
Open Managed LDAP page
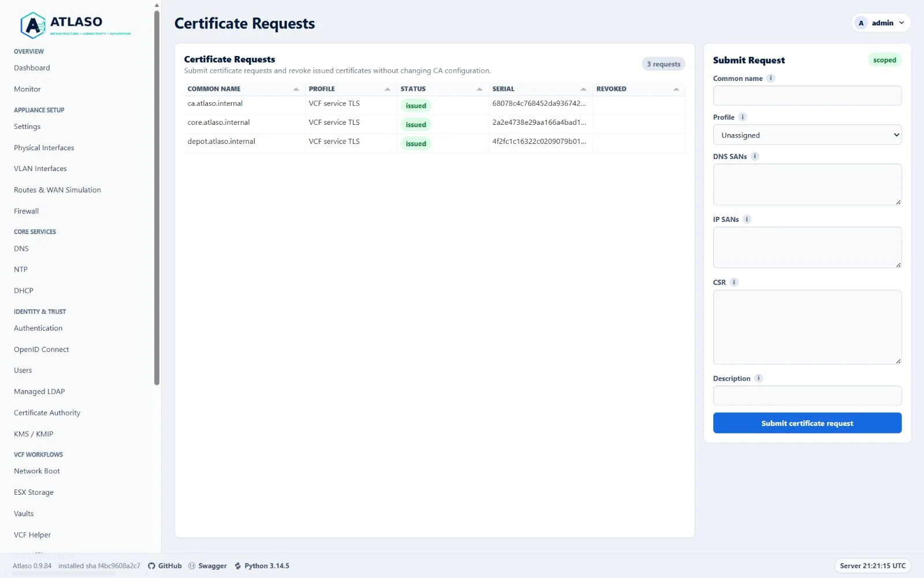[39, 391]
